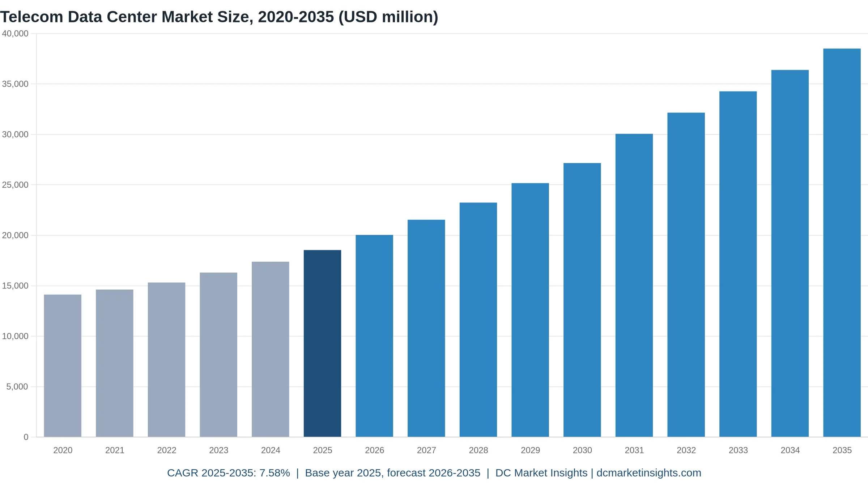Click the 5,000 y-axis label
Image resolution: width=868 pixels, height=488 pixels.
pos(17,387)
